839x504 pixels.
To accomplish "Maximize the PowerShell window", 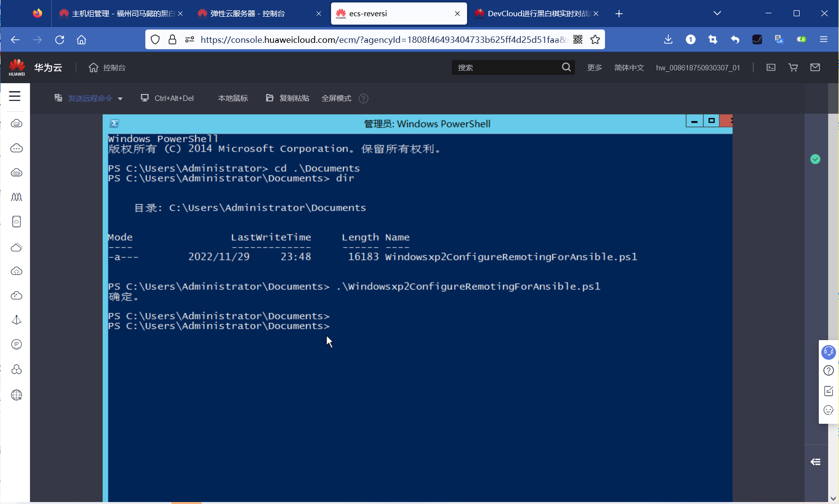I will point(711,121).
